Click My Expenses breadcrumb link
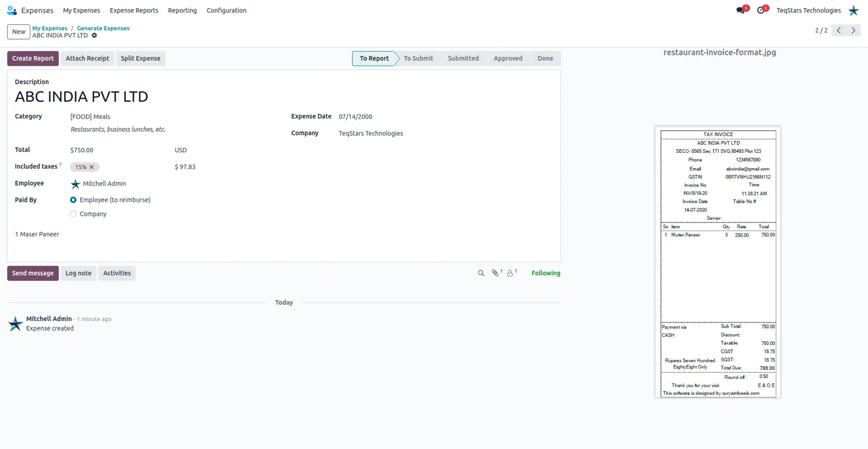The image size is (868, 449). 50,28
